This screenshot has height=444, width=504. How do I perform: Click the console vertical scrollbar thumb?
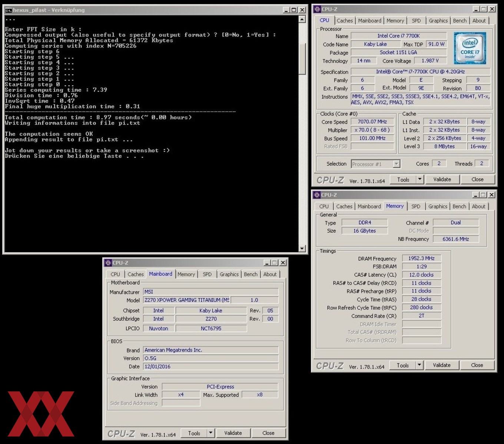click(302, 59)
